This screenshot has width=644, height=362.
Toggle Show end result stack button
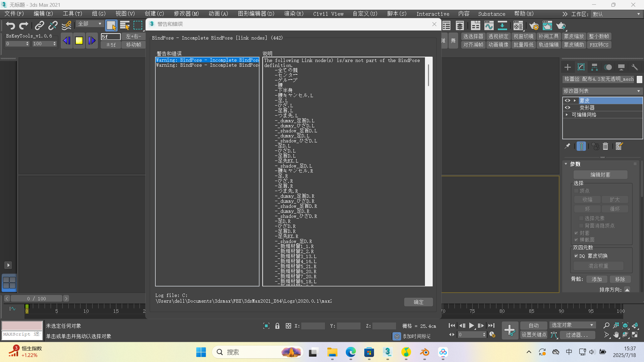[x=581, y=146]
